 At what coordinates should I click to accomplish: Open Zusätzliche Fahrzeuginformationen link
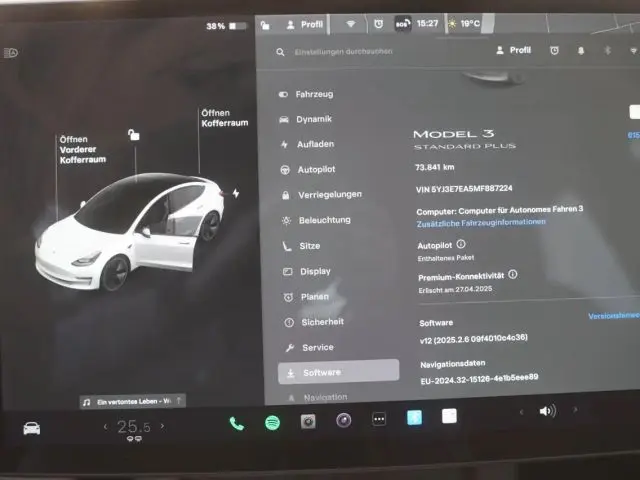coord(481,222)
